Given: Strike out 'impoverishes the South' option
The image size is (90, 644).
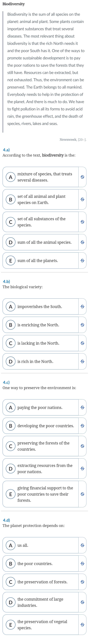Looking at the screenshot, I should (x=82, y=306).
